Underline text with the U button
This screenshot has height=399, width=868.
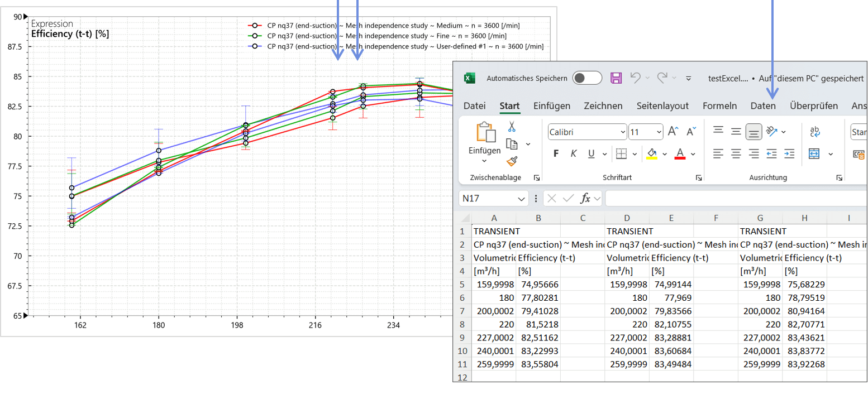click(590, 153)
